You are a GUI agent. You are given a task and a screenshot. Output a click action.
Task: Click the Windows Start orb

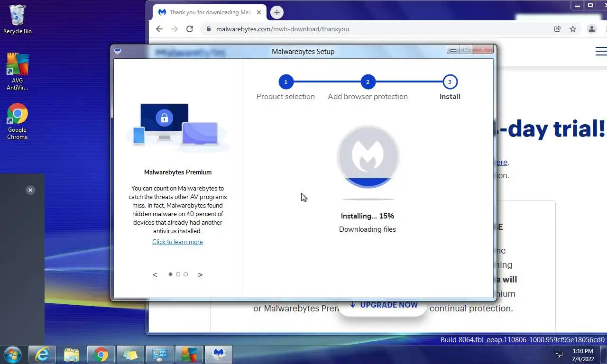coord(12,355)
